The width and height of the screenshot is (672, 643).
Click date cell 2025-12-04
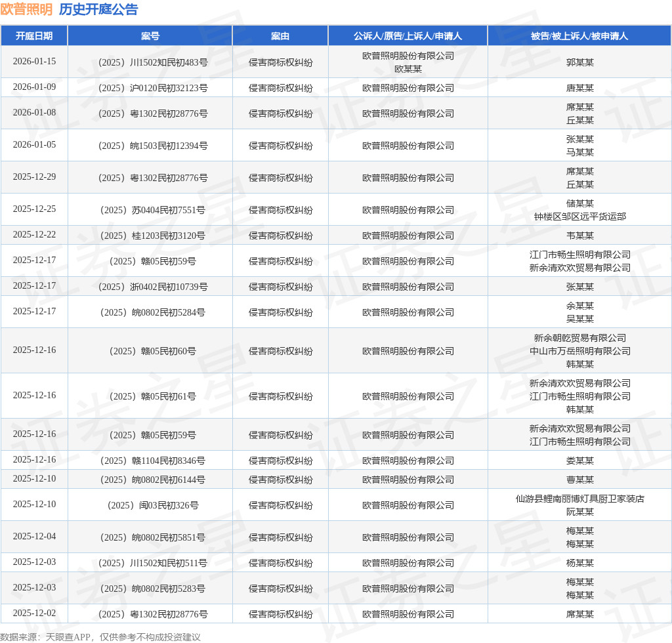tap(34, 536)
